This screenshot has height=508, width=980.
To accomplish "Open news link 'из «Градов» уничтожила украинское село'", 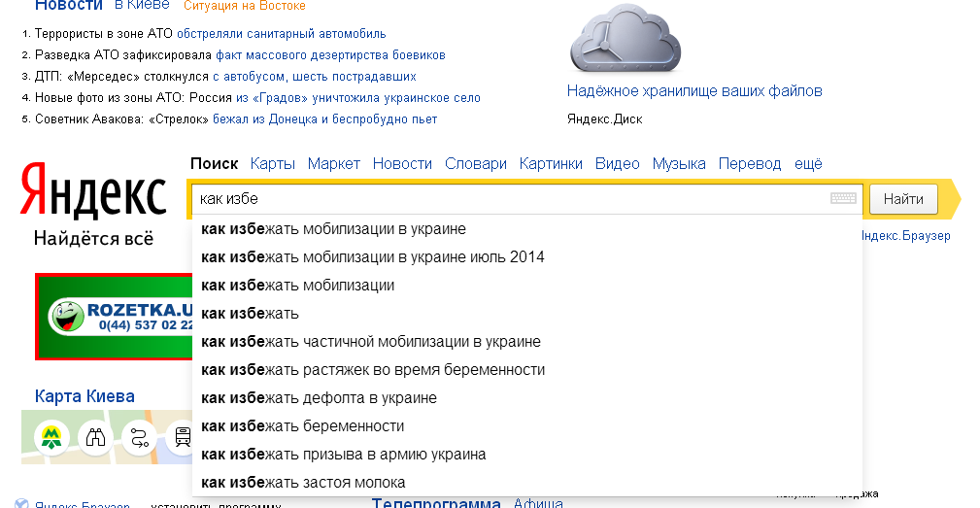I will pos(358,97).
